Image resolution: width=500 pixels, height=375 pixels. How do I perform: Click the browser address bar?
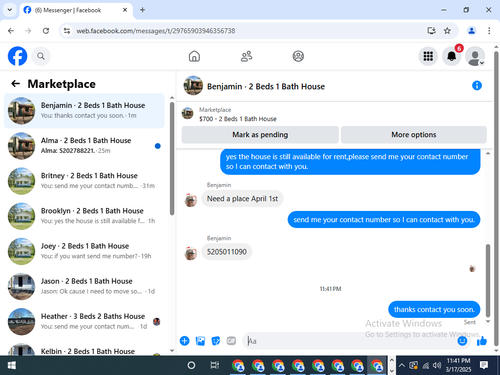tap(247, 31)
